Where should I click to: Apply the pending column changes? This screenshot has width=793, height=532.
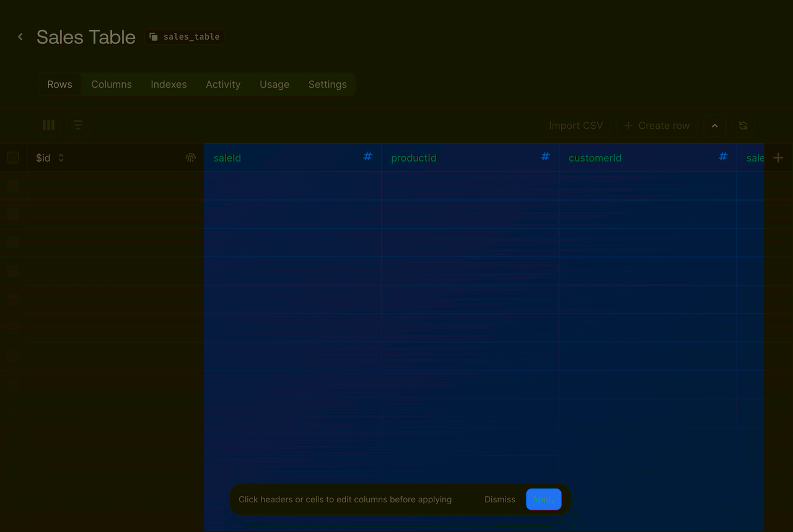543,499
